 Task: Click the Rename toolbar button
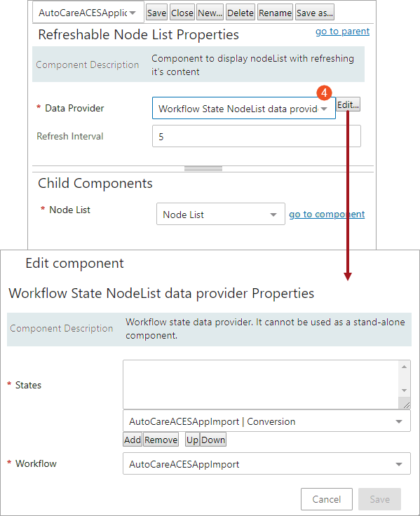275,13
